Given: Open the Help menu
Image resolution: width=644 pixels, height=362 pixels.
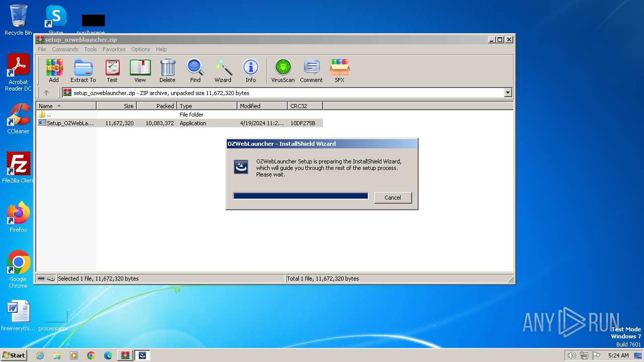Looking at the screenshot, I should 161,49.
